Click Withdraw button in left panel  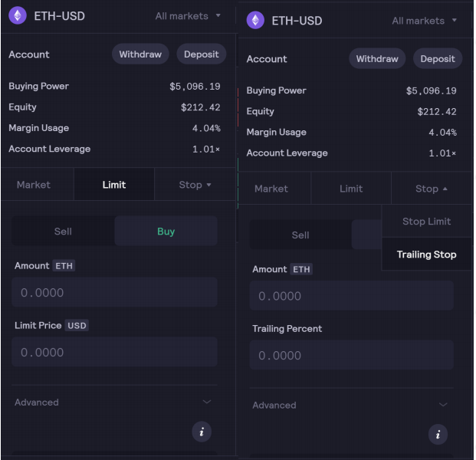coord(140,54)
